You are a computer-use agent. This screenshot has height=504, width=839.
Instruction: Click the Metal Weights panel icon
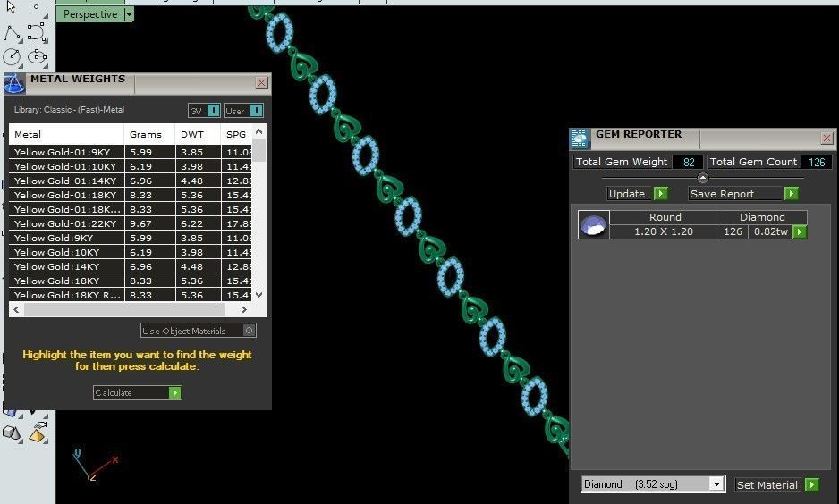click(x=14, y=84)
